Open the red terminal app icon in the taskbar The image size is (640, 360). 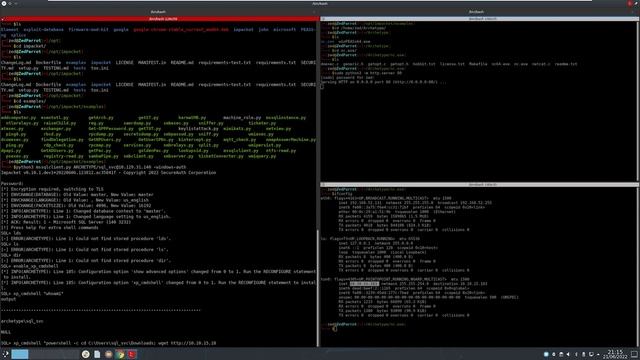(x=132, y=354)
